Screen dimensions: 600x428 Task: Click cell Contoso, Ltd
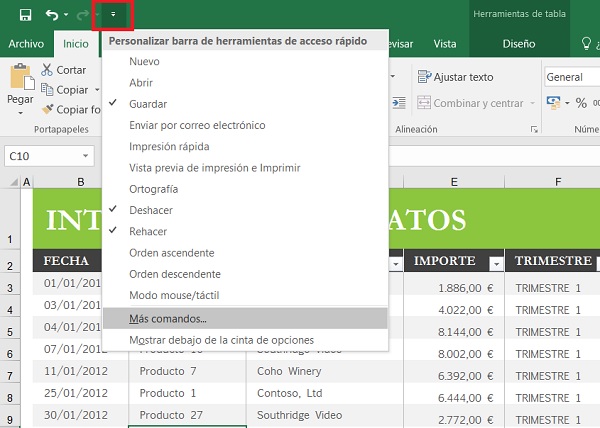coord(324,393)
